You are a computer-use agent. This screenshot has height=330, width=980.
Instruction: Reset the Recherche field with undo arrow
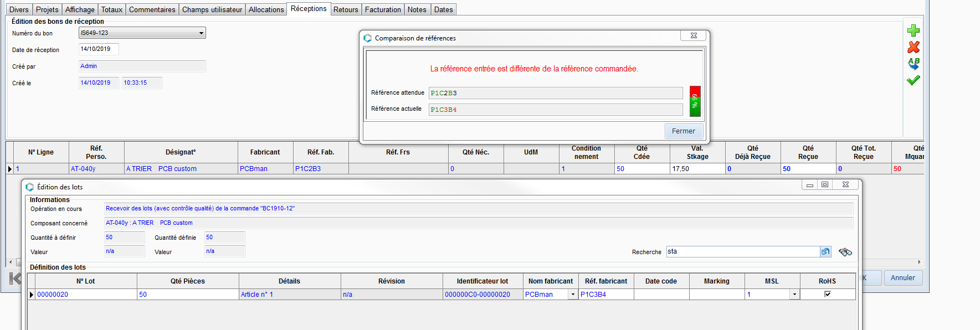point(825,252)
